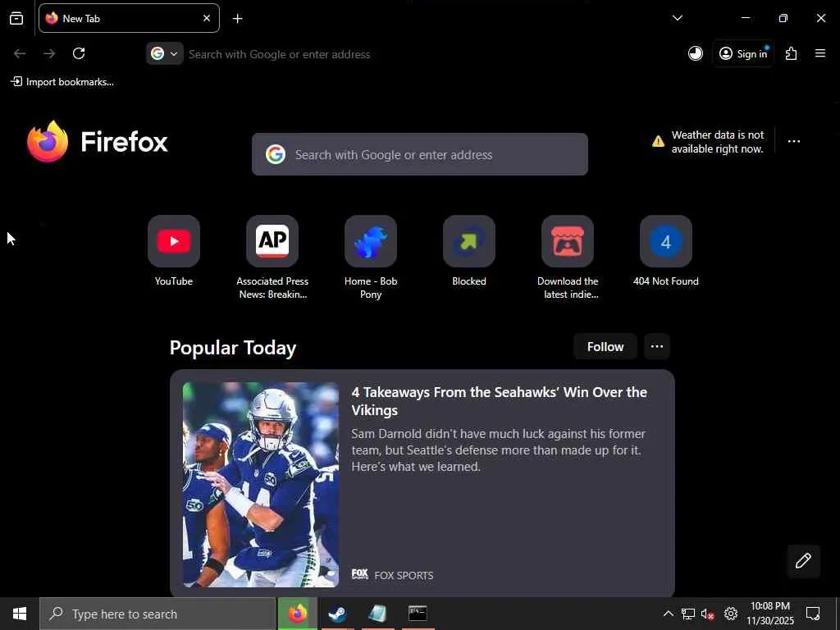Click the Follow button for Popular Today

click(x=605, y=347)
